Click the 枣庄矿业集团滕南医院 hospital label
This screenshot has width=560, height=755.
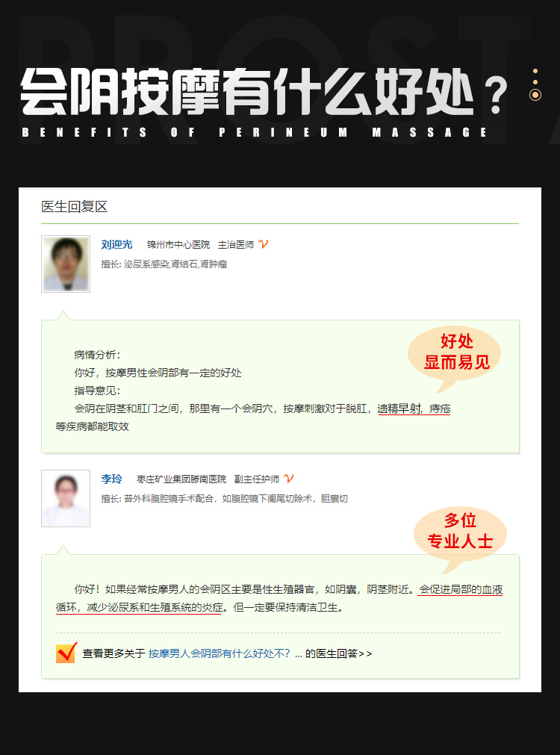(x=181, y=479)
